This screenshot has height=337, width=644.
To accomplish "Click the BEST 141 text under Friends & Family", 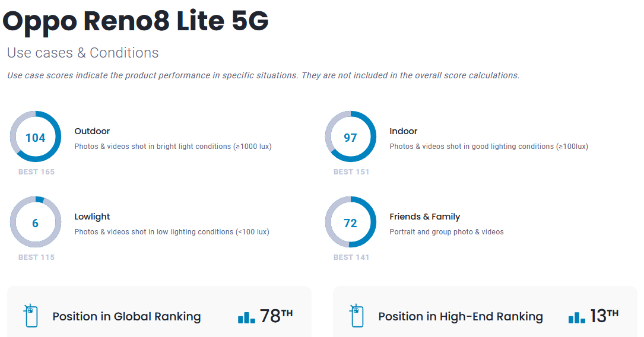I will [351, 257].
